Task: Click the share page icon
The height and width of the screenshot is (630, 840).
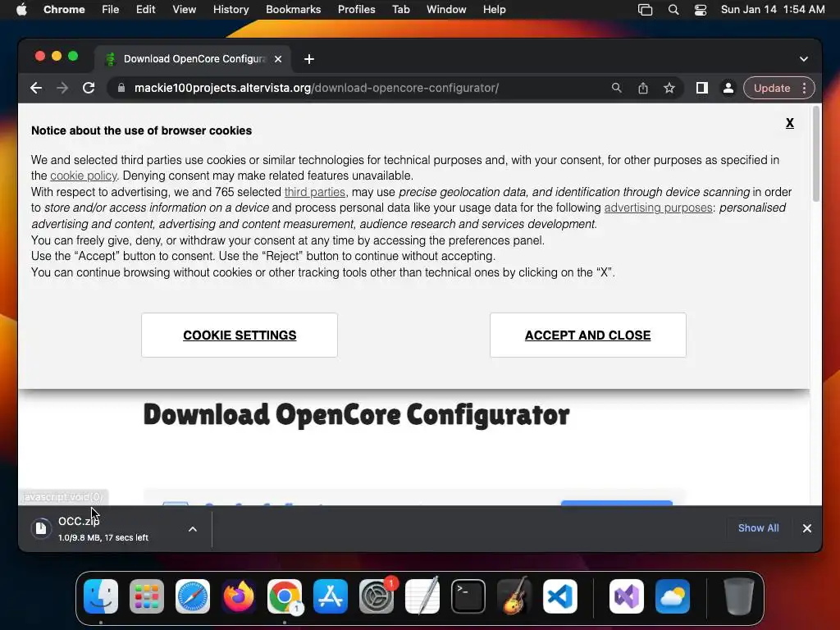Action: [x=643, y=88]
